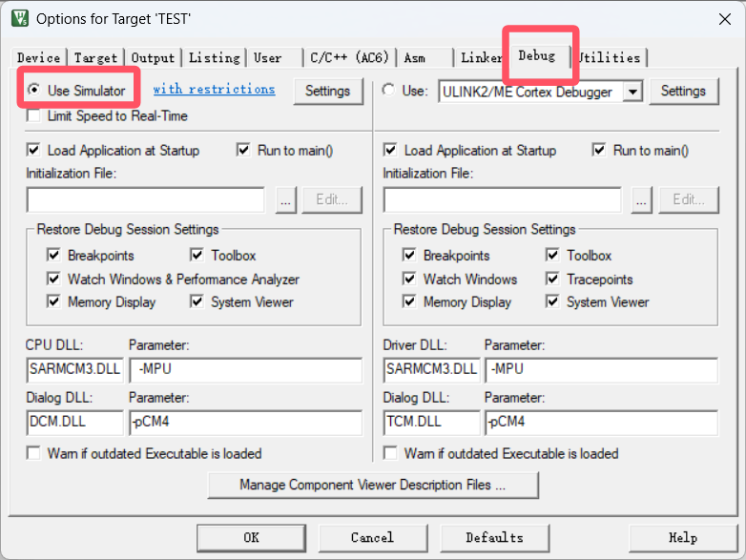Enable debugger Warn if outdated Executable
This screenshot has width=746, height=560.
coord(390,453)
